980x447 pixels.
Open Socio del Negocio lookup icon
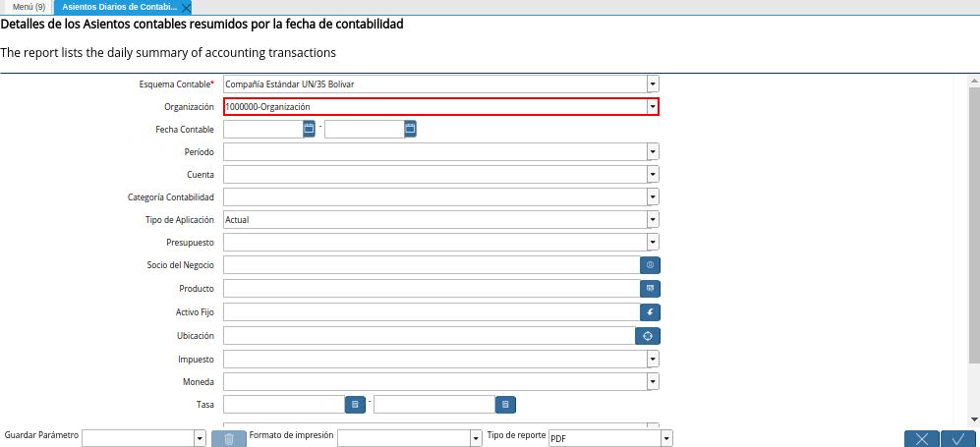pyautogui.click(x=650, y=265)
